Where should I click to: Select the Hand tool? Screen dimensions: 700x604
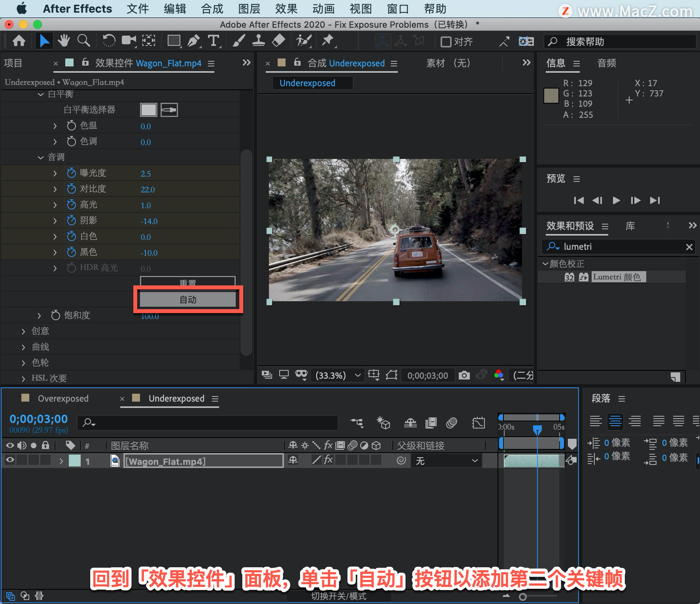pyautogui.click(x=64, y=41)
